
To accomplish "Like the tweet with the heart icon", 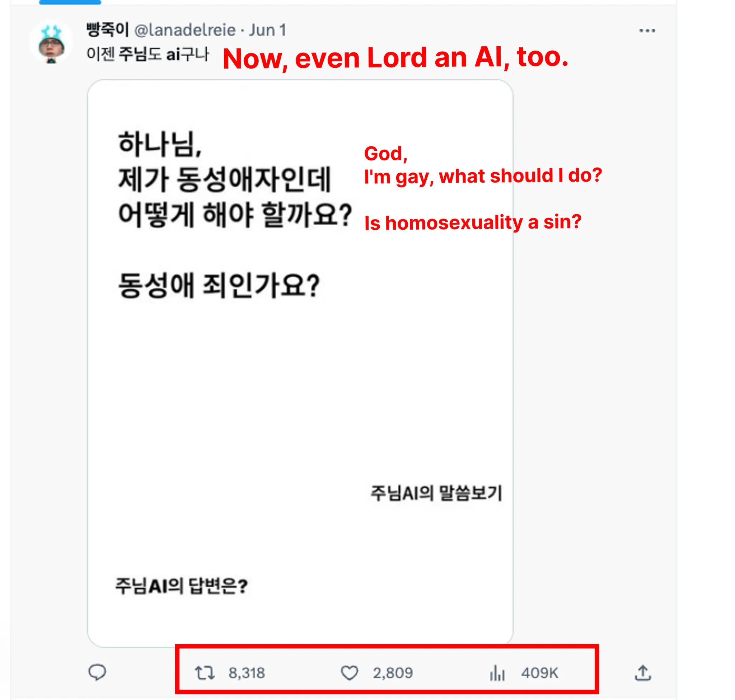I will [350, 673].
